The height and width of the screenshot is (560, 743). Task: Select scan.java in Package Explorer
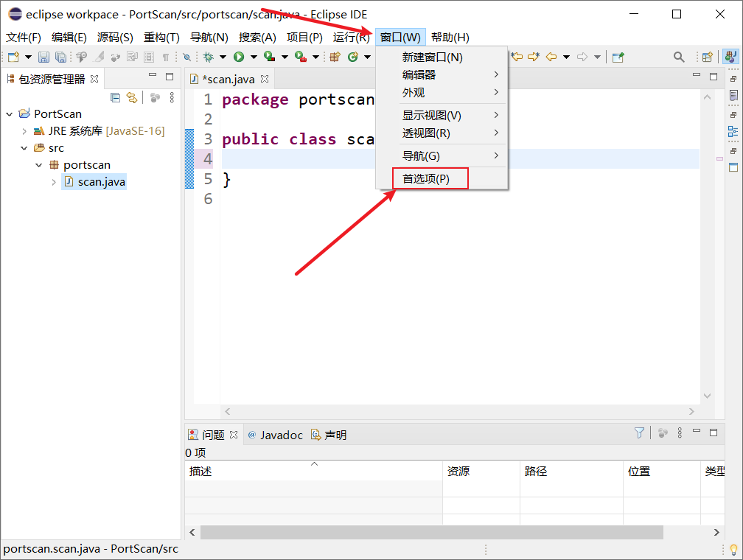[94, 182]
